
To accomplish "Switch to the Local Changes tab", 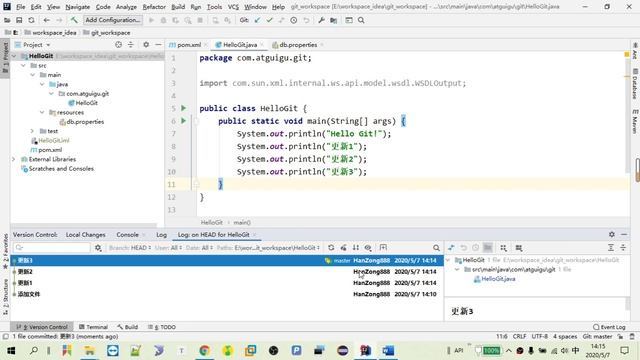I will (85, 235).
